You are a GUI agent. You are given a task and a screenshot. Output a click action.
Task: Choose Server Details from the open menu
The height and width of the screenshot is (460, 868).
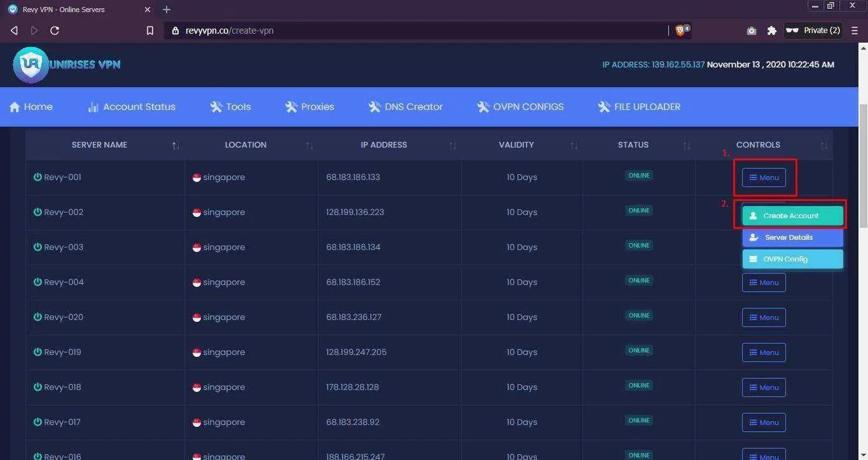792,237
